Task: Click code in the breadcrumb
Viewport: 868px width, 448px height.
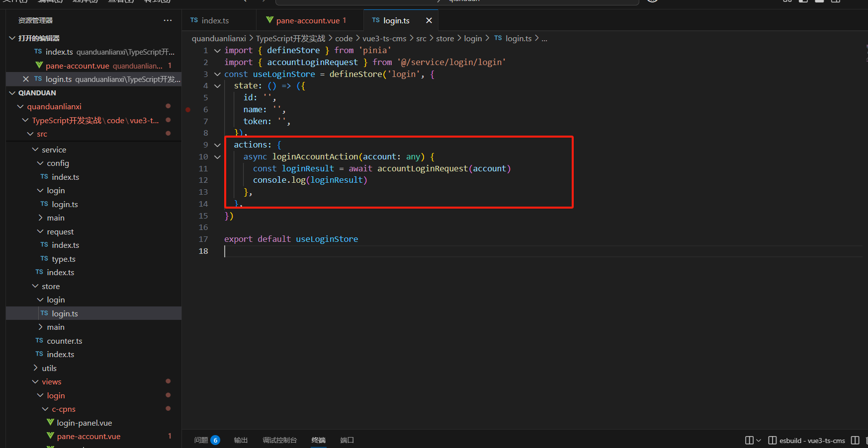Action: point(344,39)
